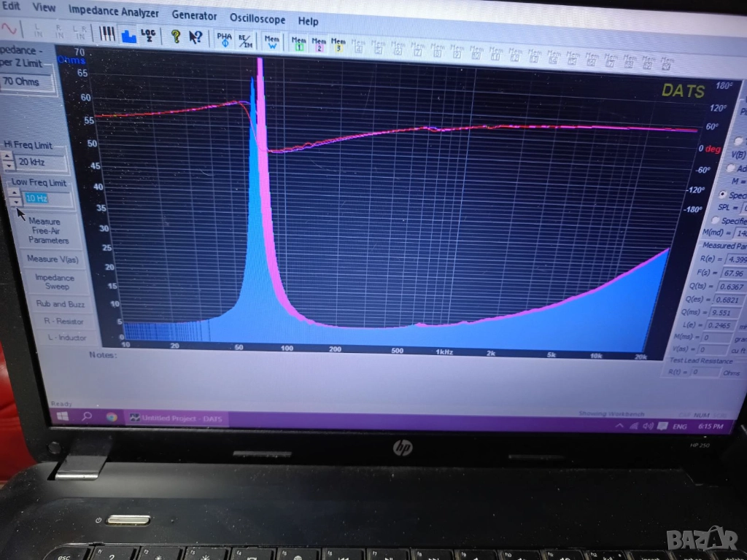Toggle the LOG Z impedance scale icon
Viewport: 747px width, 560px height.
pos(148,36)
